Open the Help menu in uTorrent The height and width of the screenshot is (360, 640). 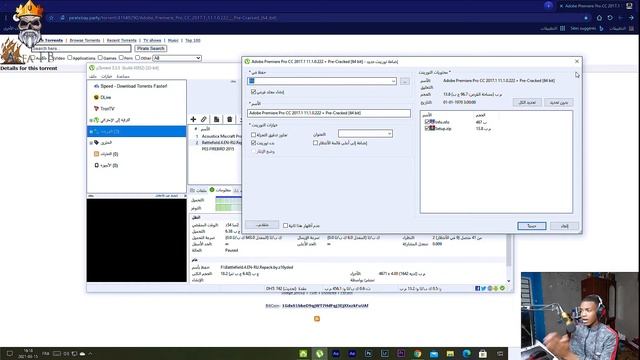123,76
